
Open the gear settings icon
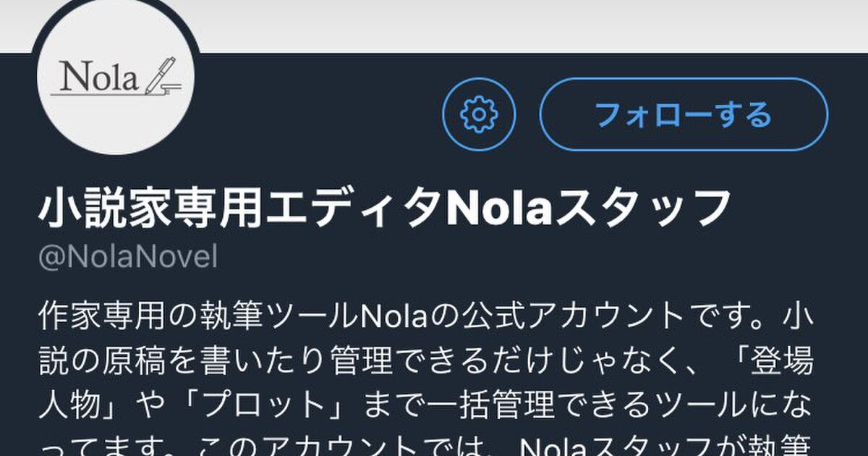[479, 114]
